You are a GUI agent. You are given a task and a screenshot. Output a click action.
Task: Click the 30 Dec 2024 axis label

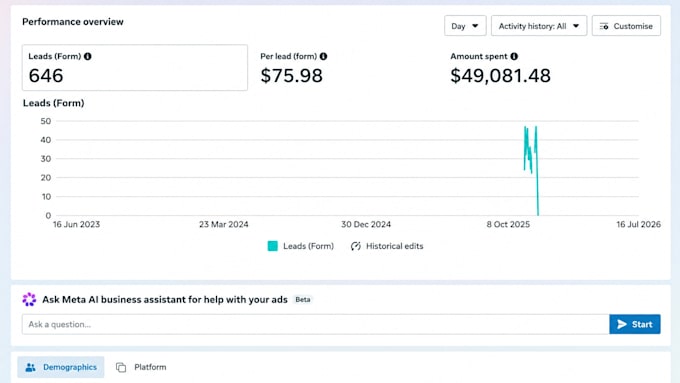point(366,224)
